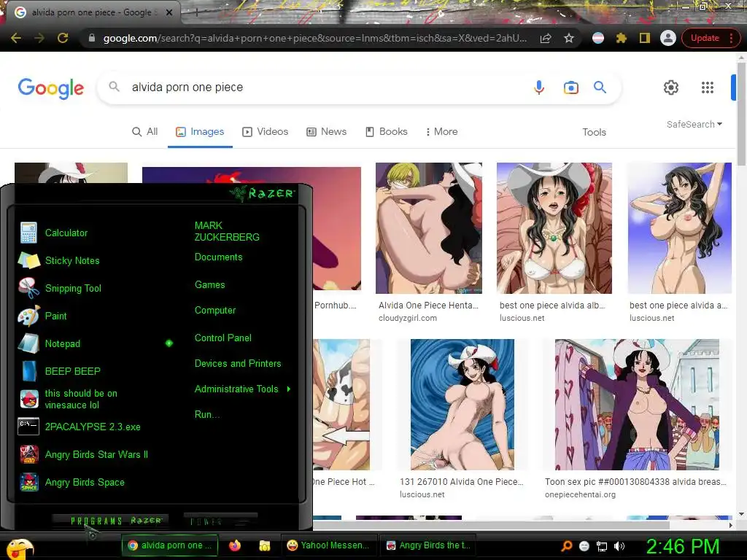View site info via the padlock icon
Screen dimensions: 747x560
point(92,38)
